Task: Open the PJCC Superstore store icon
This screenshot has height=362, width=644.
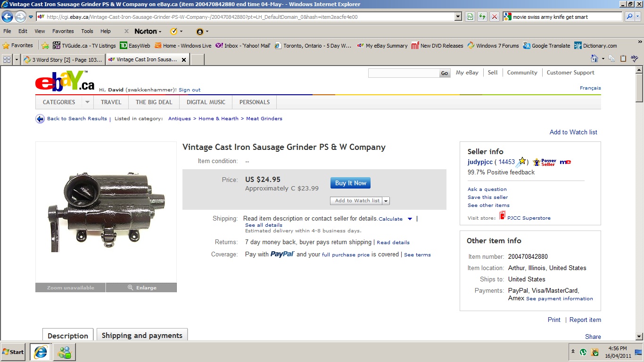Action: coord(502,216)
